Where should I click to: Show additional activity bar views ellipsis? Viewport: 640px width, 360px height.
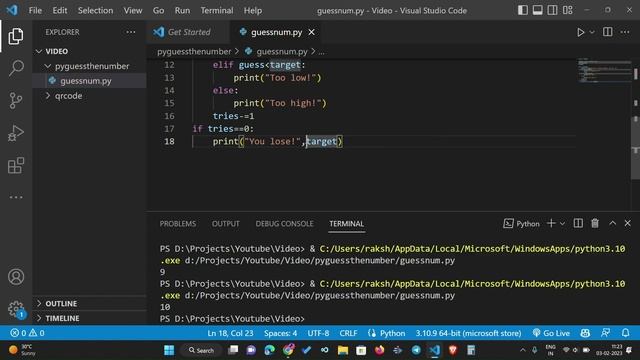coord(16,197)
